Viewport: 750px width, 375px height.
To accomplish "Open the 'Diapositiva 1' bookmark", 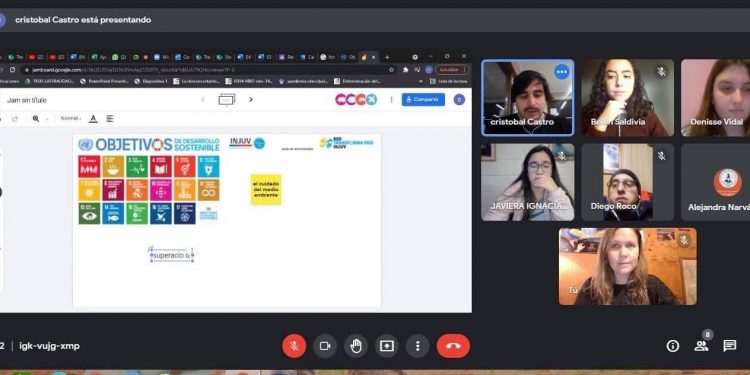I will point(151,81).
